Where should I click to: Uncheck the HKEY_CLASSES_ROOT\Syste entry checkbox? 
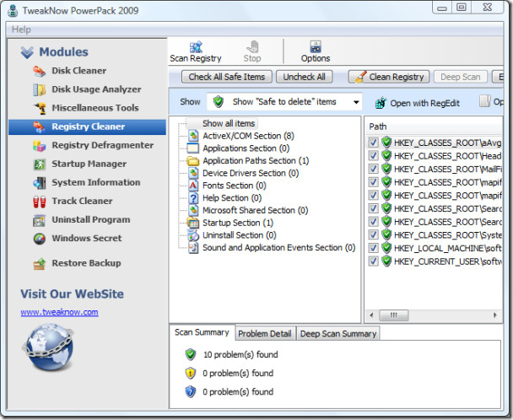(x=373, y=234)
